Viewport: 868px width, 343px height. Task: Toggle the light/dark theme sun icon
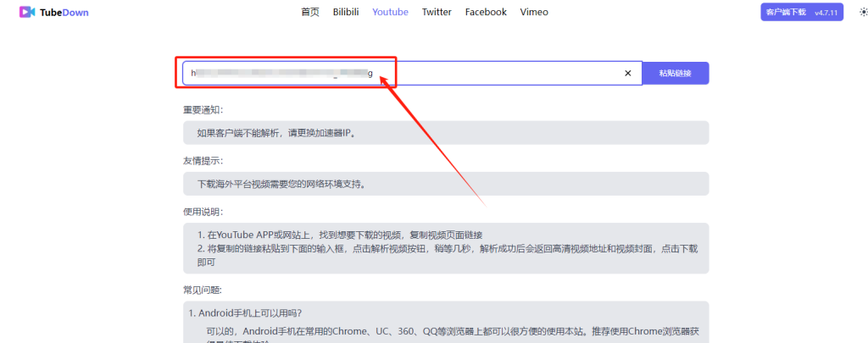coord(862,12)
